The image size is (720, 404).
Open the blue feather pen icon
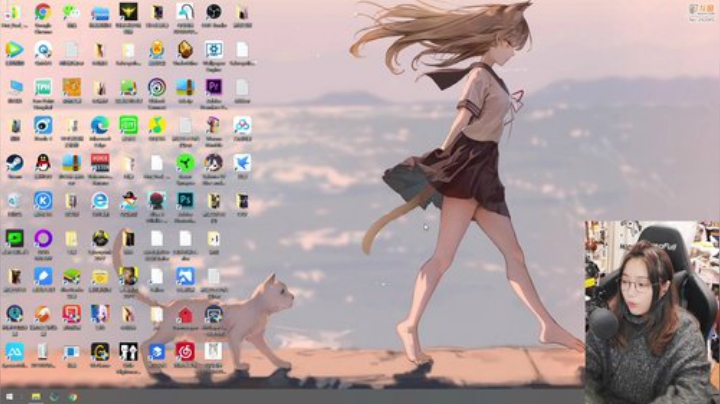tap(43, 276)
